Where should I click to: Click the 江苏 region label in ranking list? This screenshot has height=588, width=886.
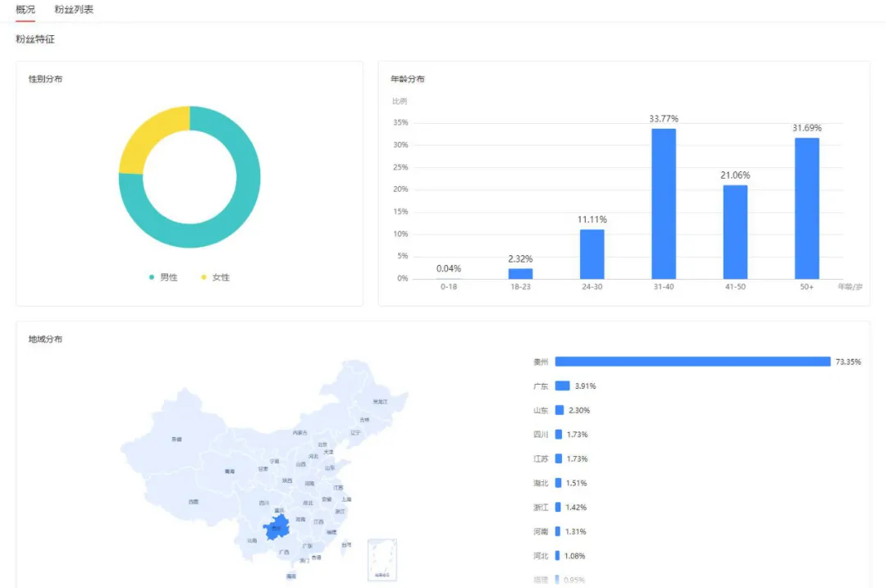(x=541, y=458)
